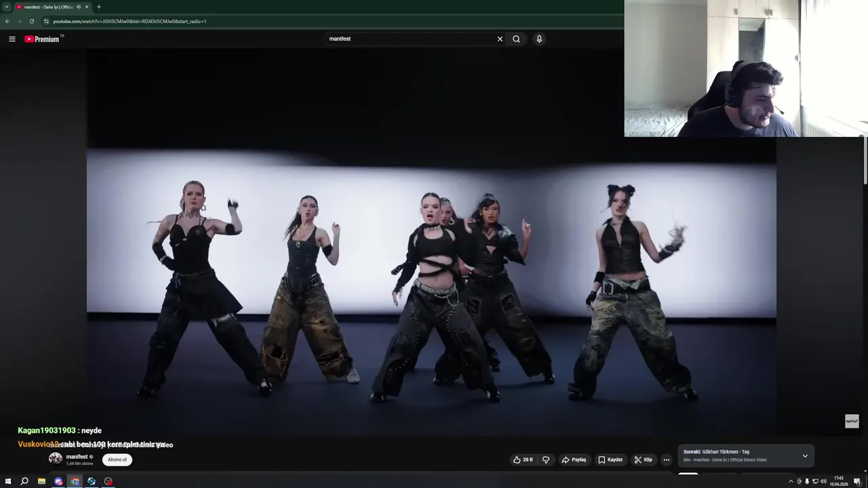Open volume control in system tray

[823, 481]
